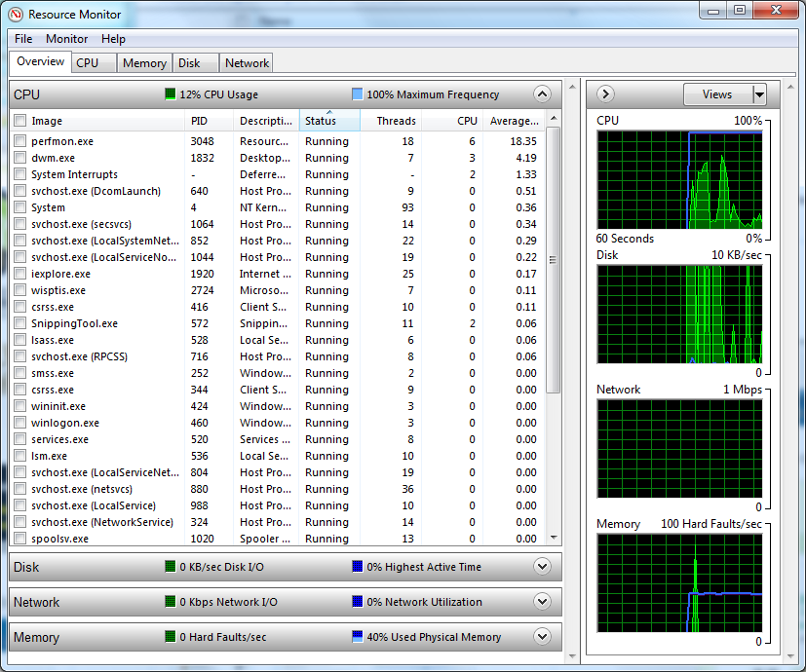Click the Resource Monitor title bar icon

click(x=16, y=15)
